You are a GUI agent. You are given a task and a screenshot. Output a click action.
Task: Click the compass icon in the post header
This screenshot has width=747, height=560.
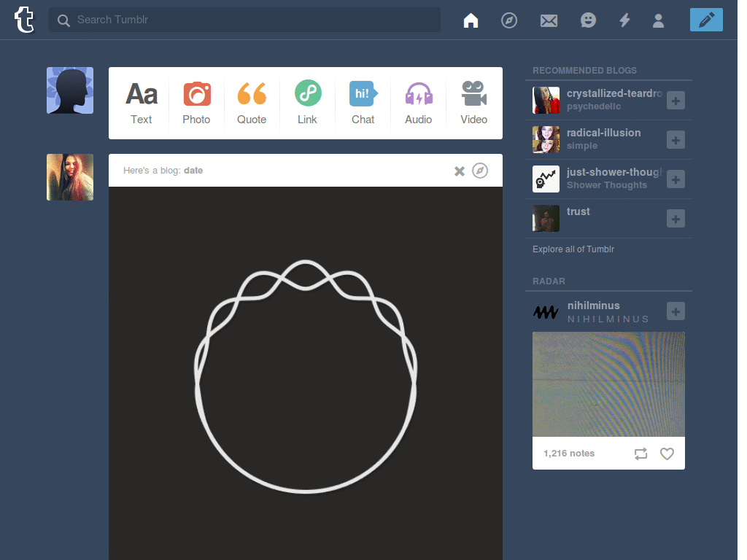pos(480,171)
